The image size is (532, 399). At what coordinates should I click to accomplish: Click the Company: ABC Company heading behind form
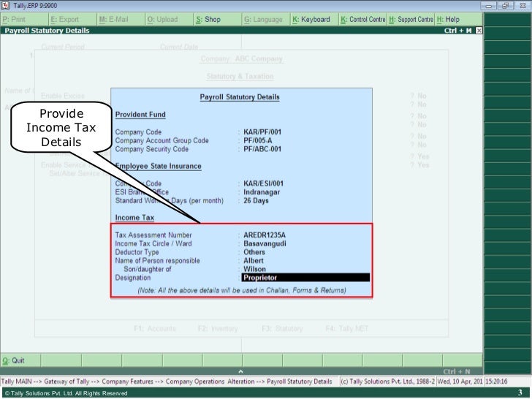coord(242,59)
